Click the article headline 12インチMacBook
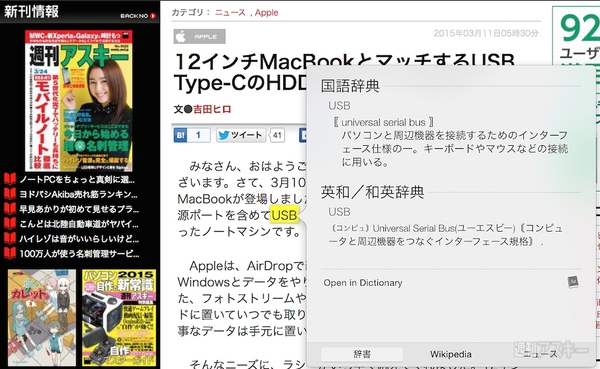Image resolution: width=600 pixels, height=369 pixels. (344, 72)
